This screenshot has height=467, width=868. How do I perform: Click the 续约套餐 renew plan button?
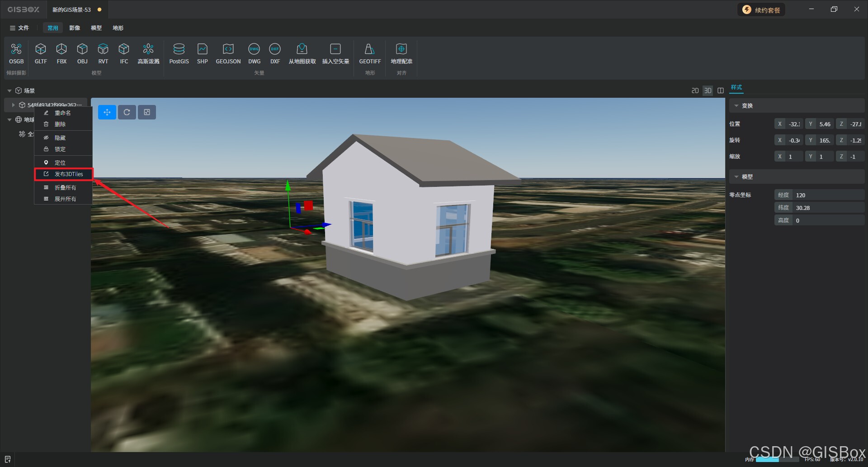pyautogui.click(x=761, y=10)
